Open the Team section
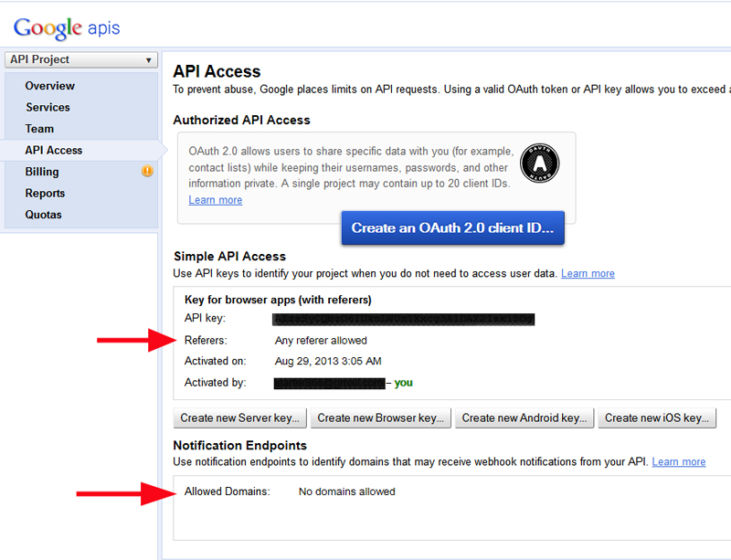 click(39, 129)
